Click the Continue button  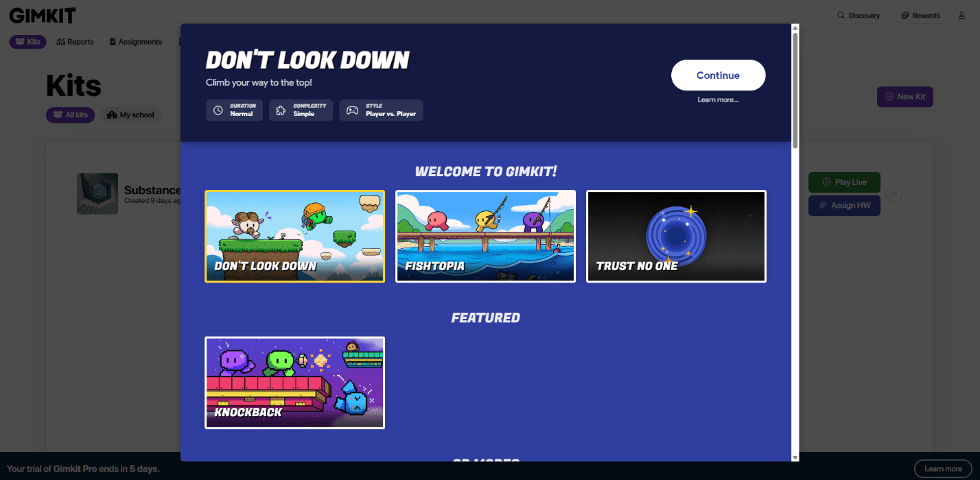718,75
